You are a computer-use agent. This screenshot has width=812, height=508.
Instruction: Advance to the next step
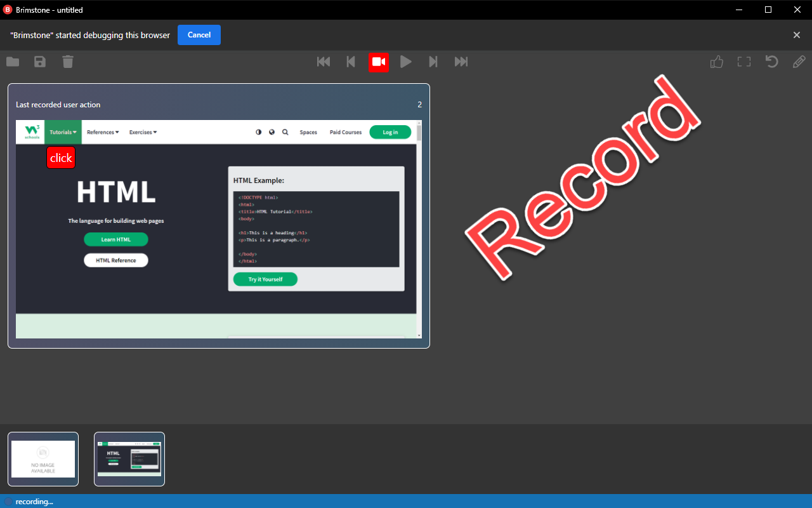(x=433, y=62)
